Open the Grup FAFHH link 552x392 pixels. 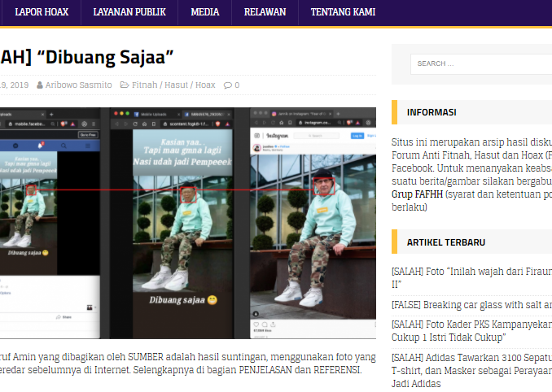417,194
